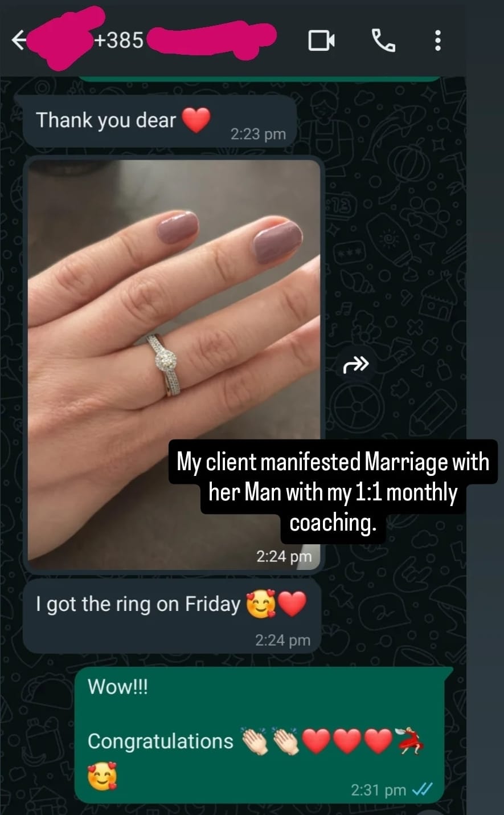Viewport: 504px width, 815px height.
Task: Open the three-dot more options menu
Action: 437,40
